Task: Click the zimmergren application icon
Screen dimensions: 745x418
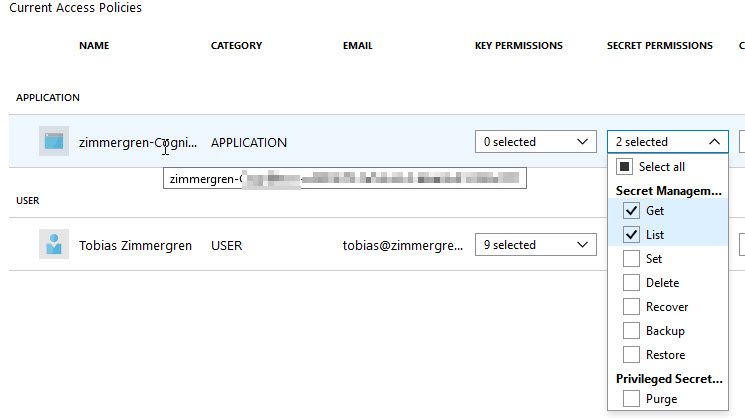Action: pyautogui.click(x=54, y=142)
